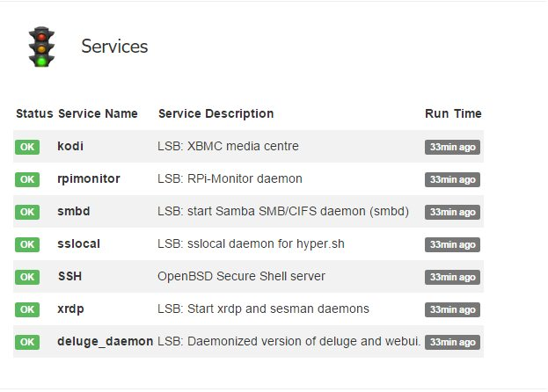This screenshot has width=548, height=392.
Task: Click the rpimonitor service name
Action: 89,178
